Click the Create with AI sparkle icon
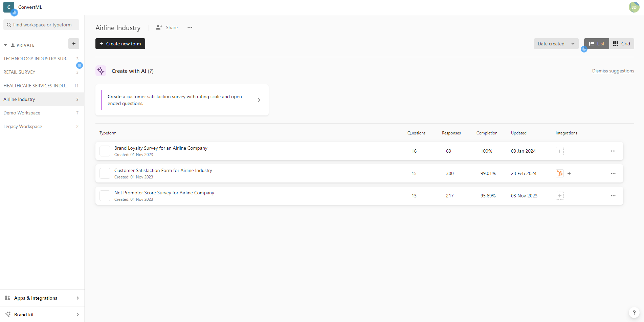 (101, 71)
